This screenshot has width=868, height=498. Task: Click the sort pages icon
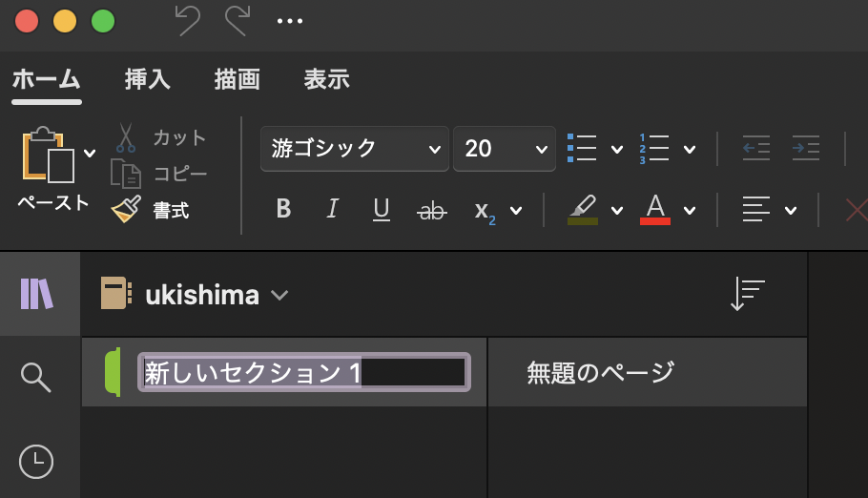(747, 294)
